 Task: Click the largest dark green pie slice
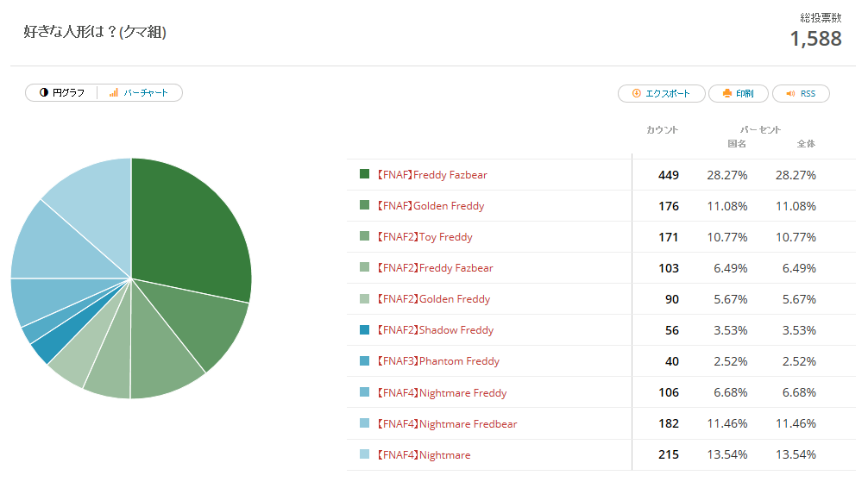(x=190, y=224)
